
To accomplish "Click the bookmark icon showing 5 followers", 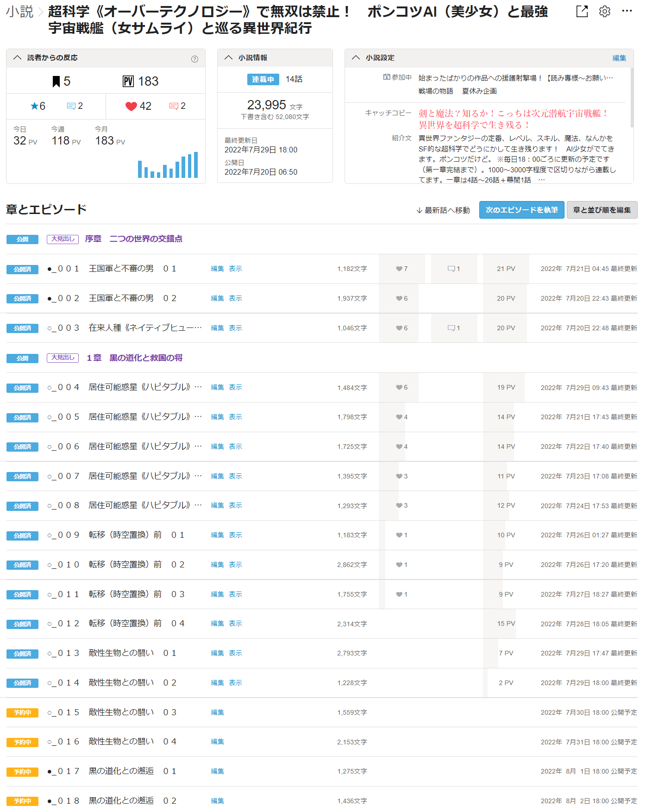I will 56,82.
